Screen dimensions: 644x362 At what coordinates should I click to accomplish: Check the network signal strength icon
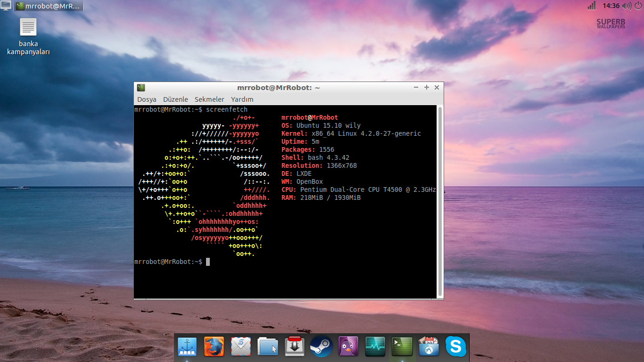592,6
